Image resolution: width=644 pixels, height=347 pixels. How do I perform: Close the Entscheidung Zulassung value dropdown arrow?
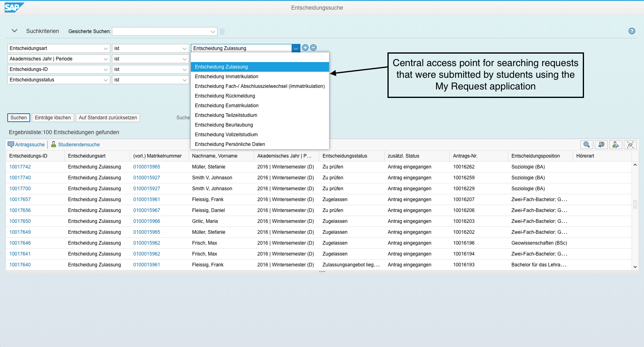(296, 48)
